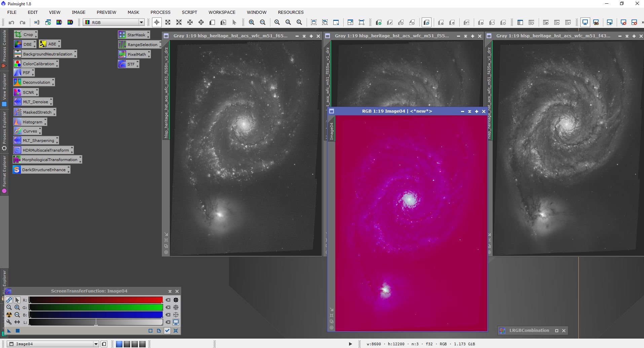Click the STF auto stretch radiation icon
644x348 pixels.
9,315
